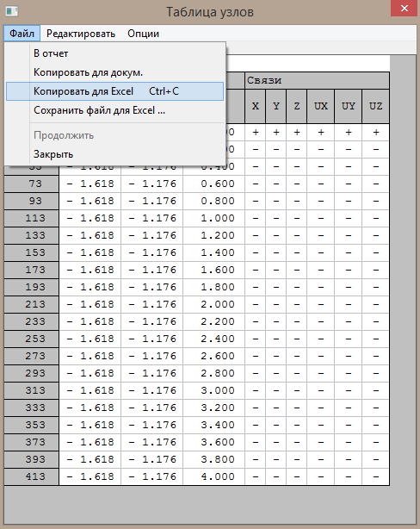Click the app icon in title bar
This screenshot has height=529, width=420.
(12, 11)
